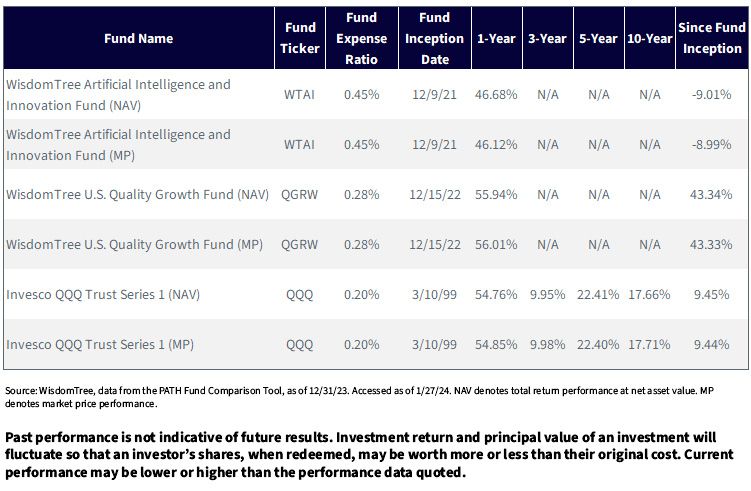
Task: Select the Fund Ticker column header
Action: [300, 38]
